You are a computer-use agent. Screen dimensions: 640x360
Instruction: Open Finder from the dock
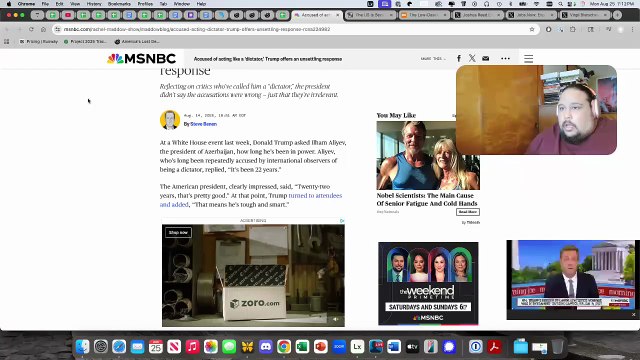pyautogui.click(x=82, y=347)
